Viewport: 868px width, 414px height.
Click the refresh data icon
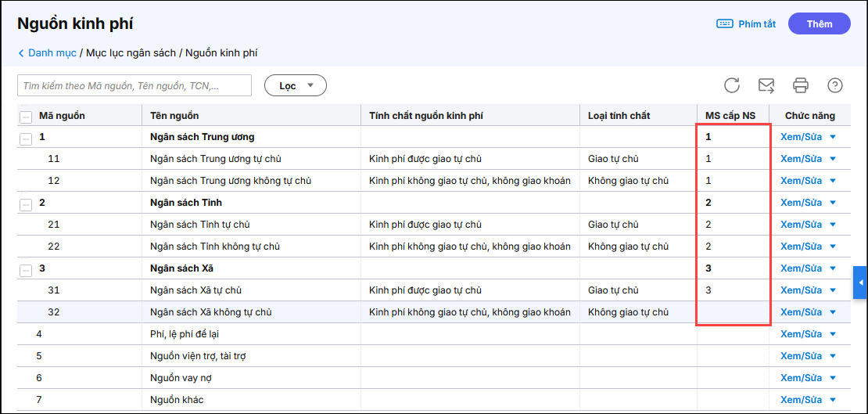click(732, 85)
